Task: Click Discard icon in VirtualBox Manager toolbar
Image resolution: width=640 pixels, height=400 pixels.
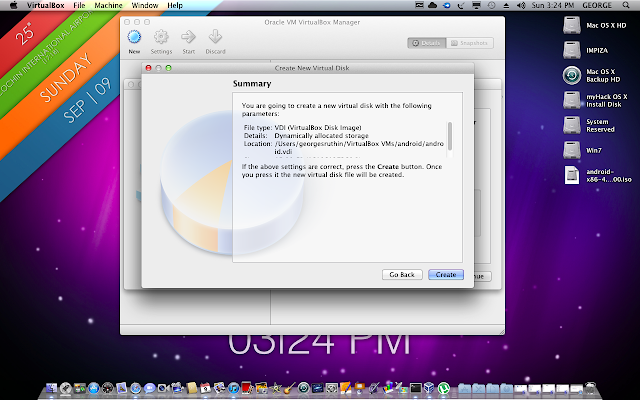Action: (x=215, y=38)
